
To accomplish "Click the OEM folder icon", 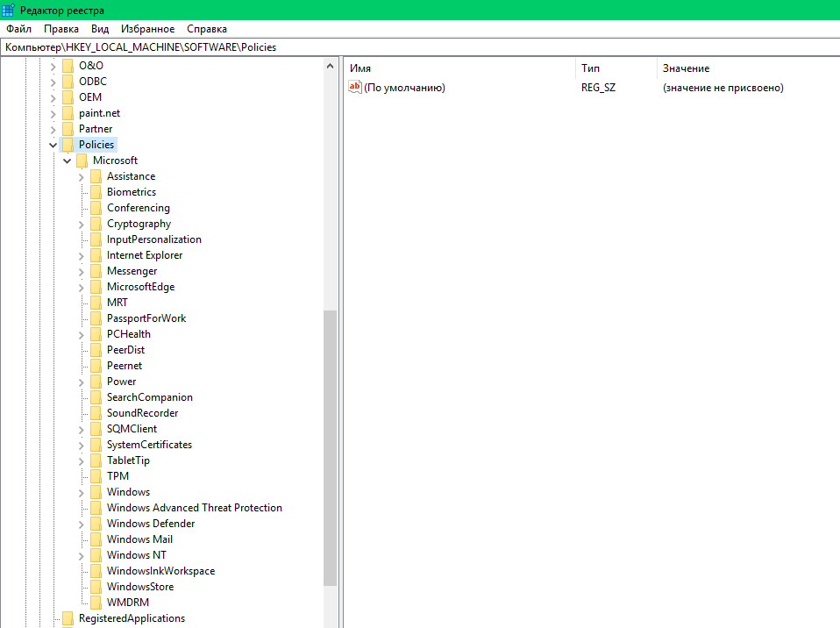I will pos(68,97).
